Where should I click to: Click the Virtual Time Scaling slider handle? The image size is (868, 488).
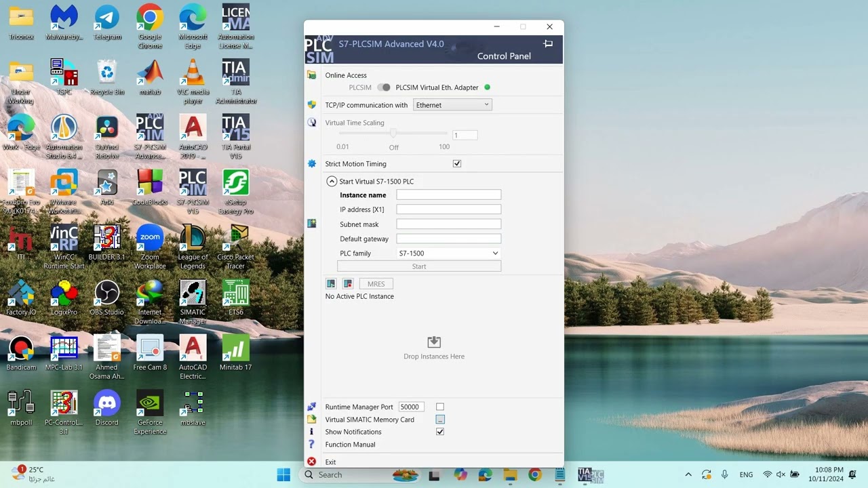[x=393, y=134]
